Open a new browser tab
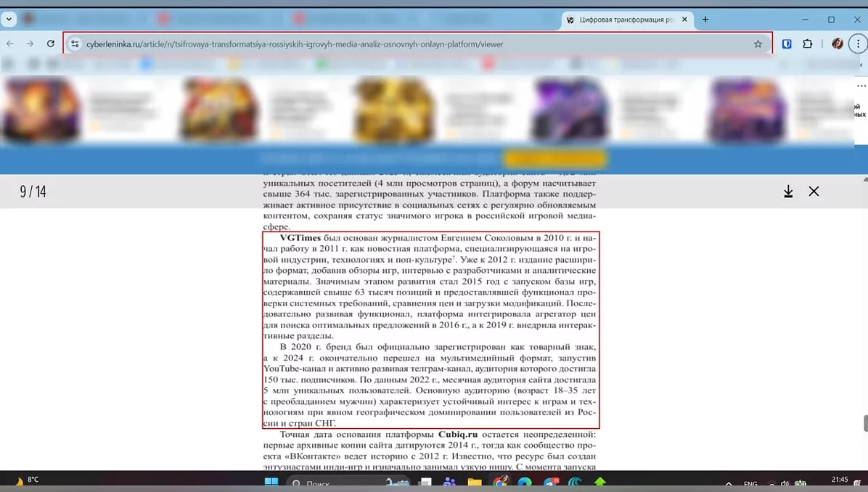This screenshot has width=868, height=492. pyautogui.click(x=705, y=20)
